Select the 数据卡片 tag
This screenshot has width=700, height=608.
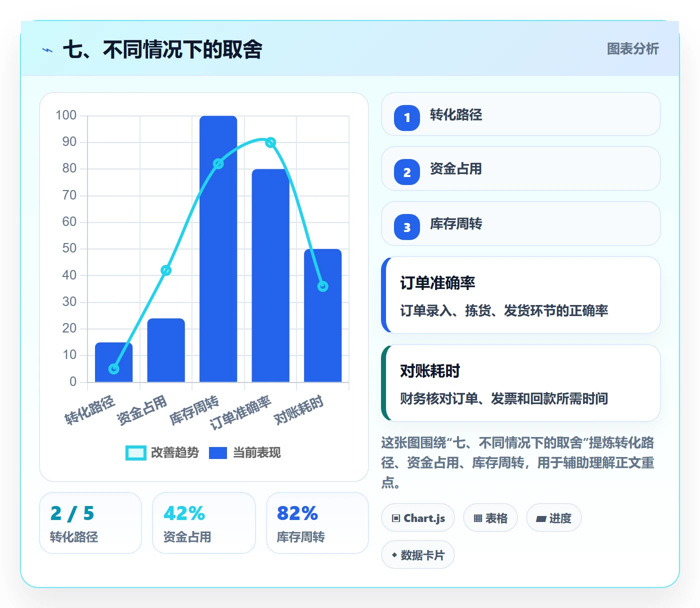tap(418, 555)
